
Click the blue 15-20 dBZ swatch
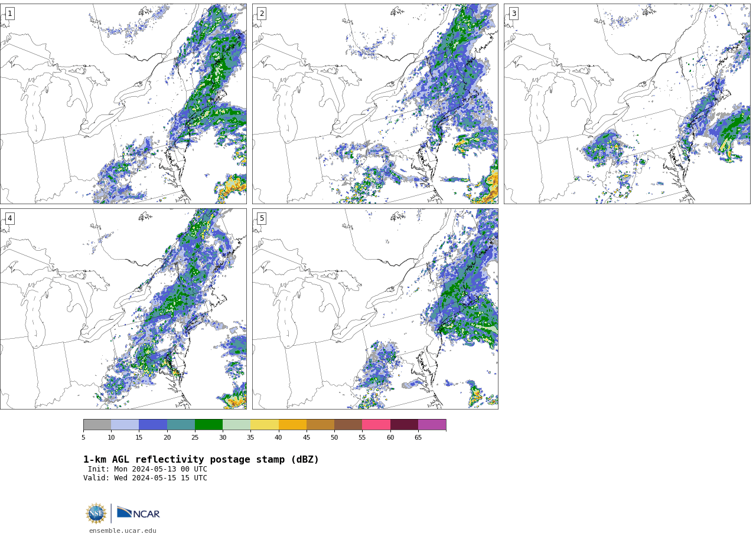(x=153, y=425)
